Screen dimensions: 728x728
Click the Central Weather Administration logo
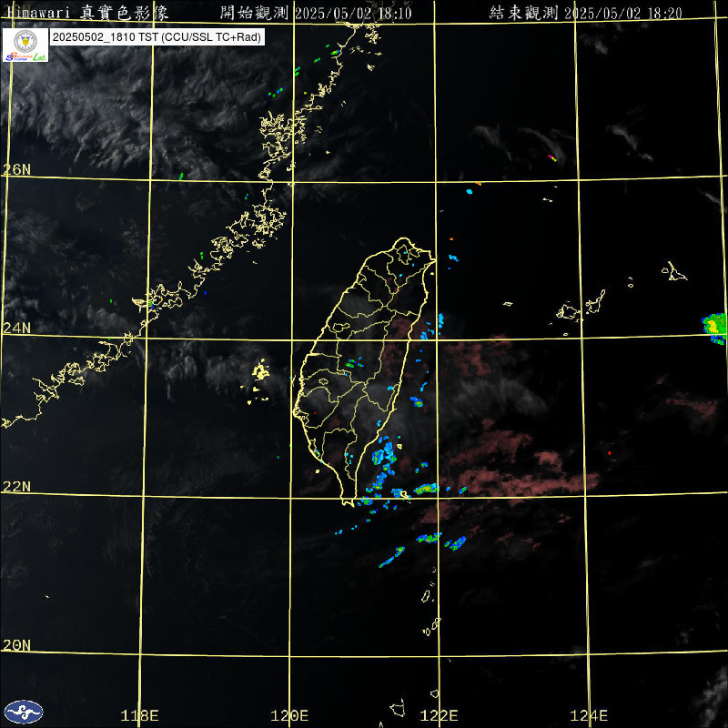tap(24, 712)
